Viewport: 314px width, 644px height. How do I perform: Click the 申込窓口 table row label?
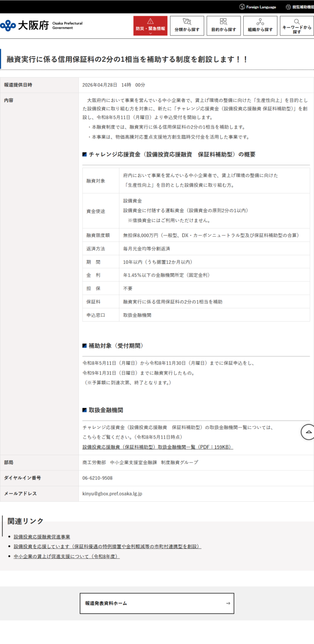pyautogui.click(x=95, y=315)
